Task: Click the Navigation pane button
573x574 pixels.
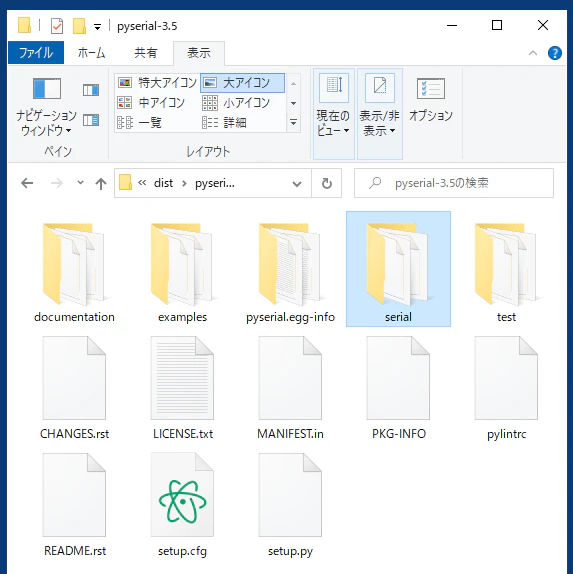Action: [x=46, y=106]
